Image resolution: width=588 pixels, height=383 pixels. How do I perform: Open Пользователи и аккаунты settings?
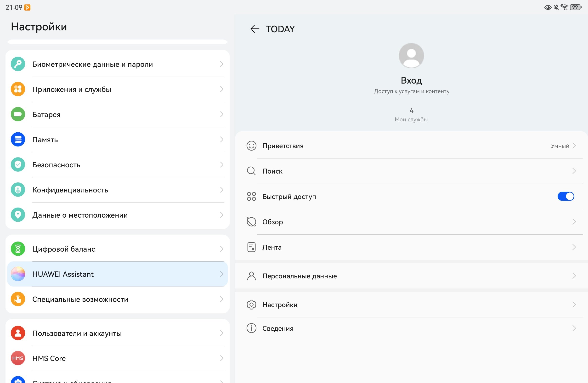click(x=117, y=333)
